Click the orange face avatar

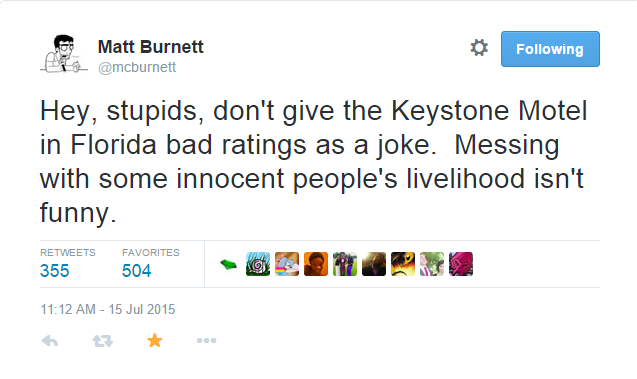[x=316, y=264]
